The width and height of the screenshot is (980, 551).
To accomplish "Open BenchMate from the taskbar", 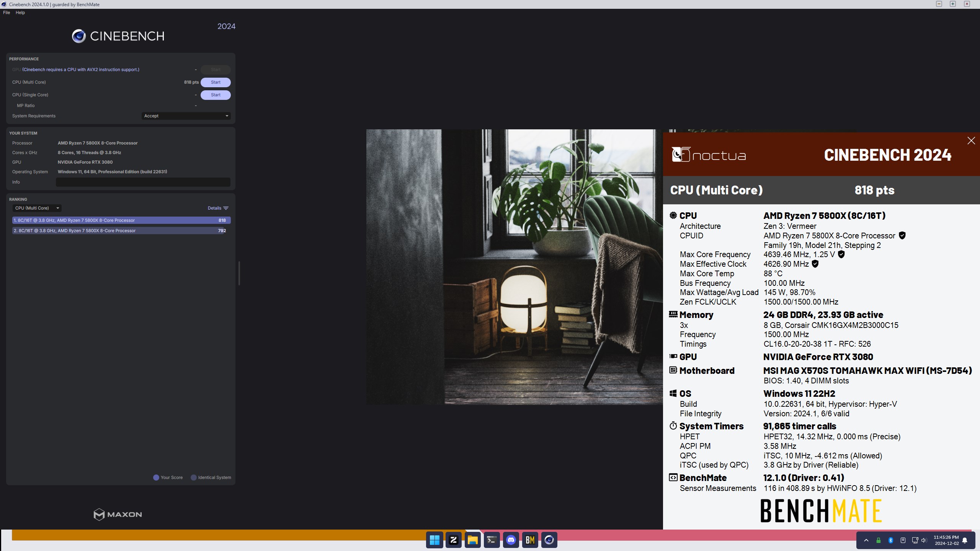I will [530, 540].
